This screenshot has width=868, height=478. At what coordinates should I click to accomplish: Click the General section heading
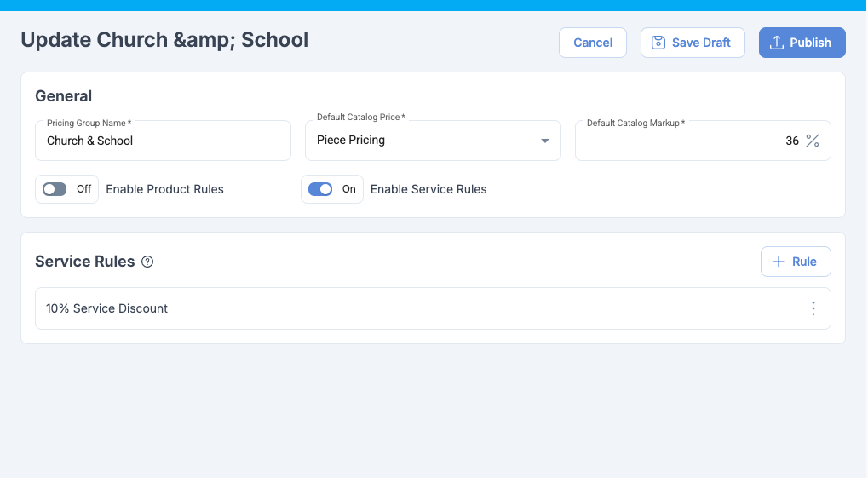click(64, 96)
